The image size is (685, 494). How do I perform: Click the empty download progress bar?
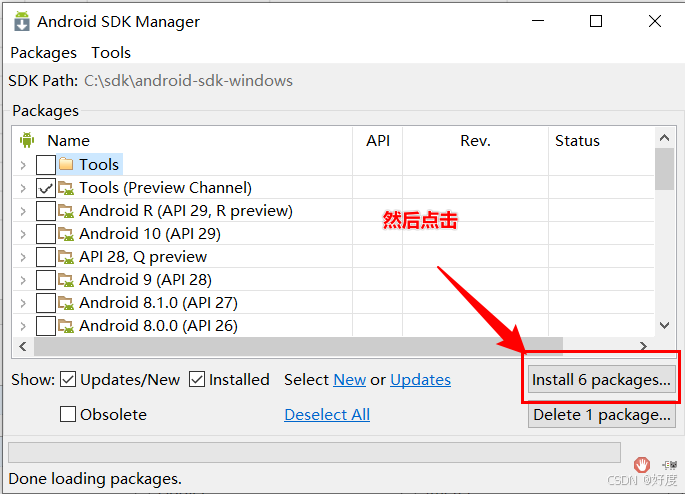[315, 452]
